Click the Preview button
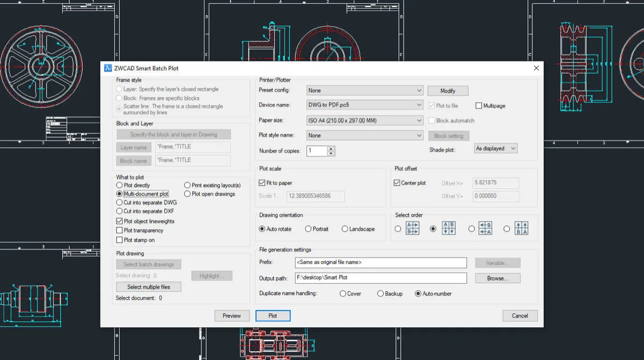 (232, 316)
